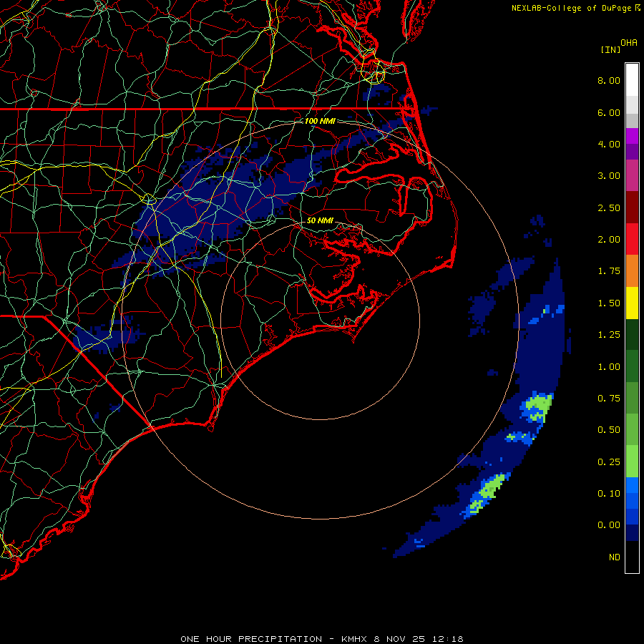Select the bright magenta legend swatch
This screenshot has width=644, height=644.
[632, 136]
